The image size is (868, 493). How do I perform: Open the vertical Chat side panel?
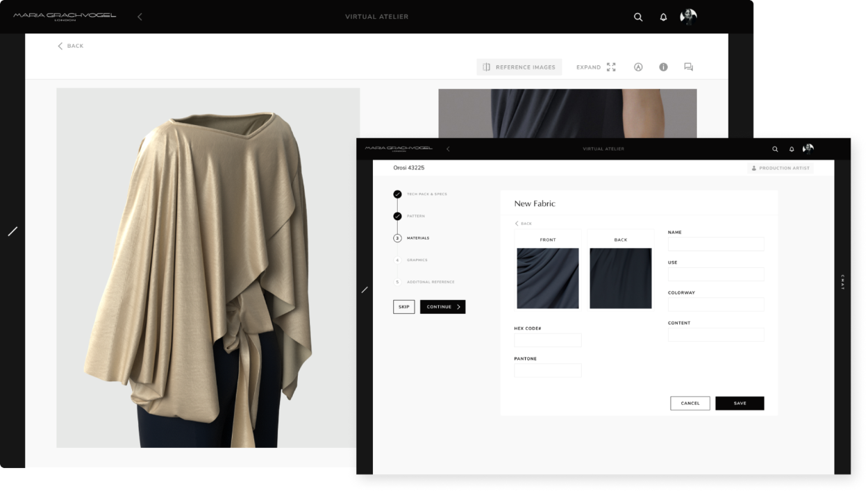[x=843, y=281]
